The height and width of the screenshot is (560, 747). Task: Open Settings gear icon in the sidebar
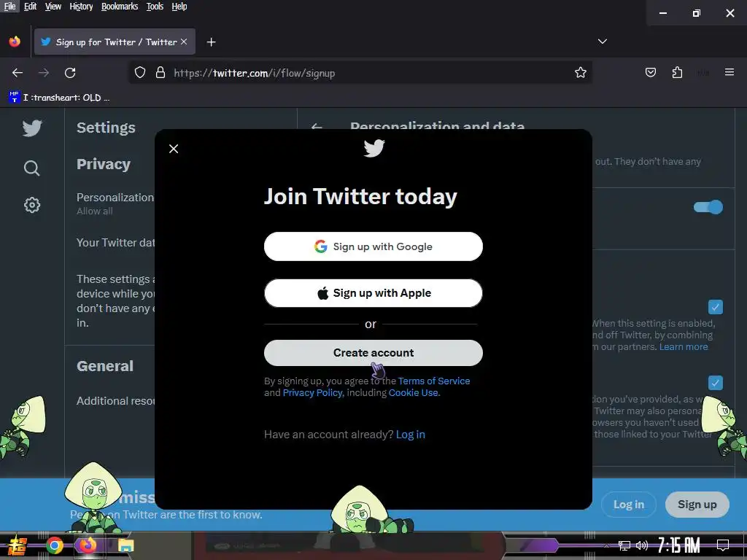click(32, 205)
